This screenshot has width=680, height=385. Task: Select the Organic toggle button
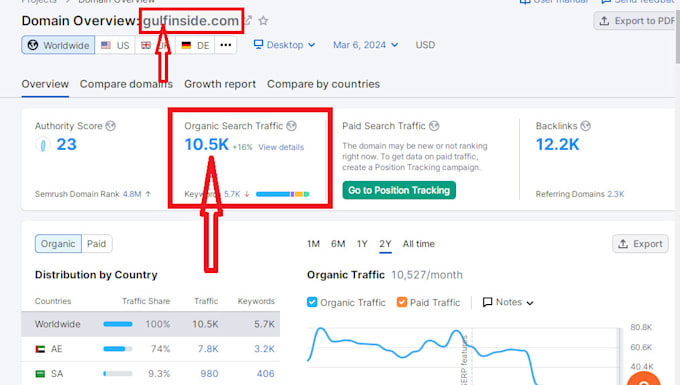tap(58, 244)
